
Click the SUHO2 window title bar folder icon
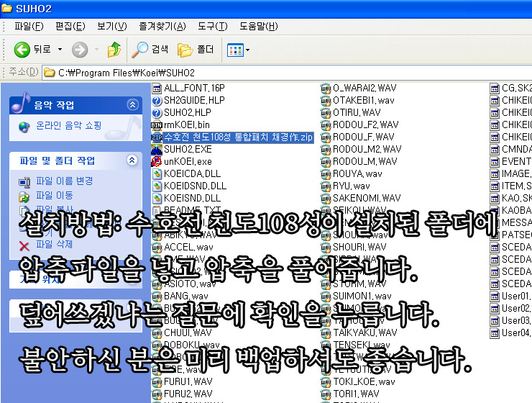(6, 8)
